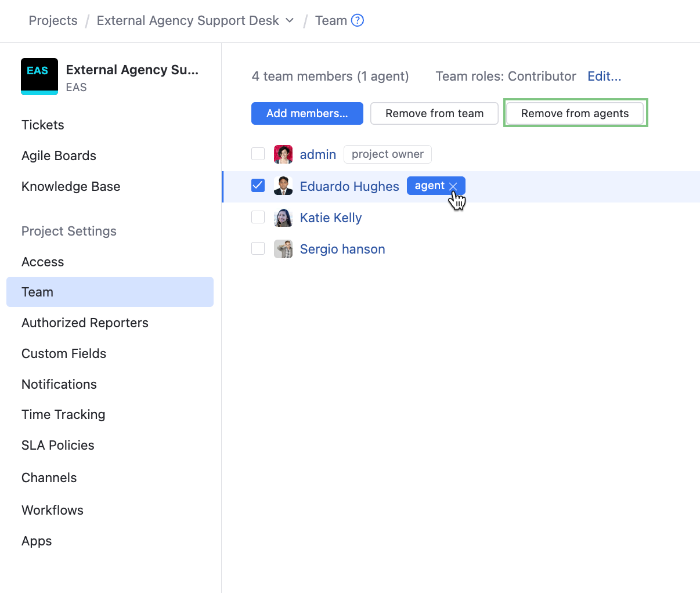Check the Sergio hanson checkbox
The width and height of the screenshot is (700, 593).
coord(258,248)
